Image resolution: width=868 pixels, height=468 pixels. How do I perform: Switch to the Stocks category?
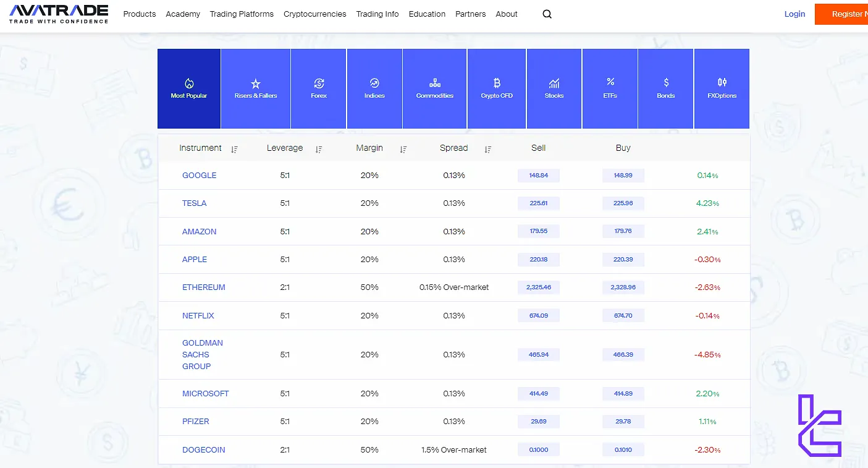(554, 88)
